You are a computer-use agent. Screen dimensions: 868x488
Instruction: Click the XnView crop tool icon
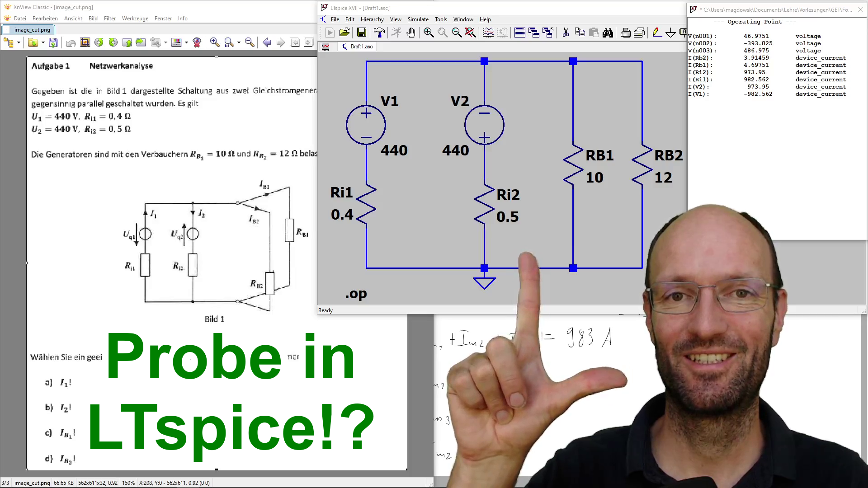pos(85,42)
